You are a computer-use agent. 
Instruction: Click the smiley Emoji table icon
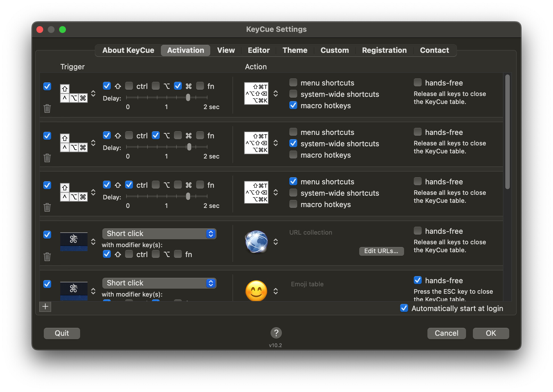click(x=256, y=291)
